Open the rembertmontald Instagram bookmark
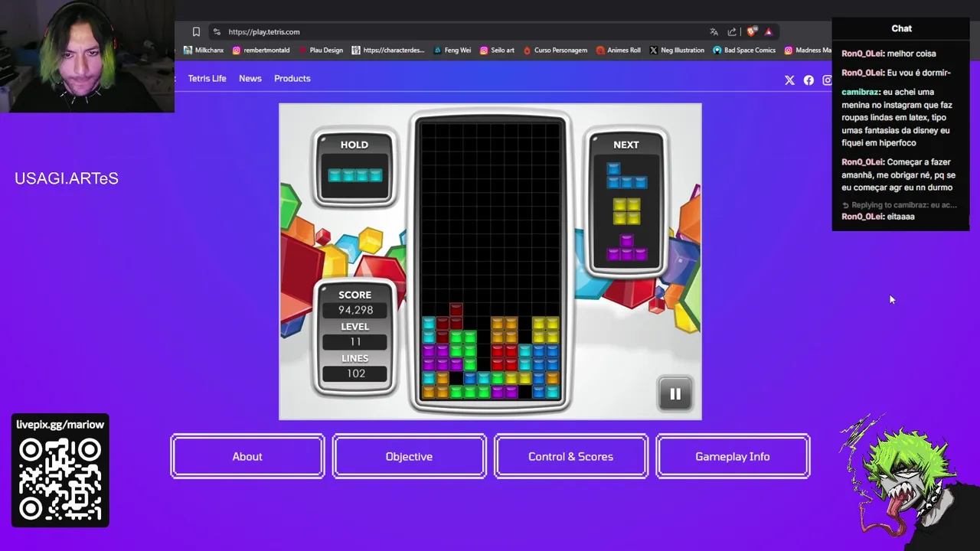This screenshot has height=551, width=980. tap(261, 50)
